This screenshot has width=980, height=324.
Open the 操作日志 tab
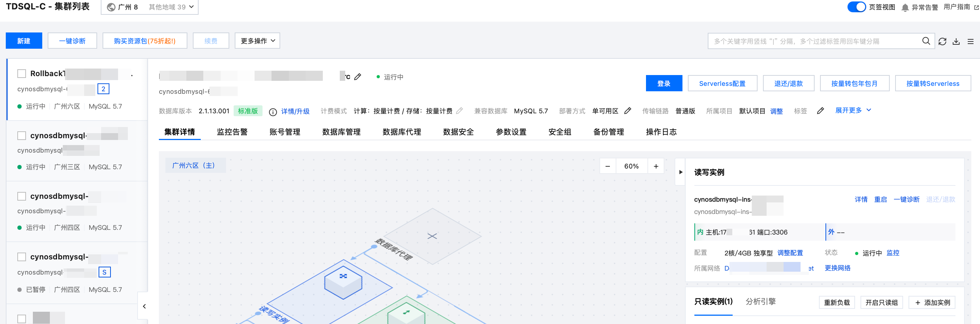coord(661,132)
